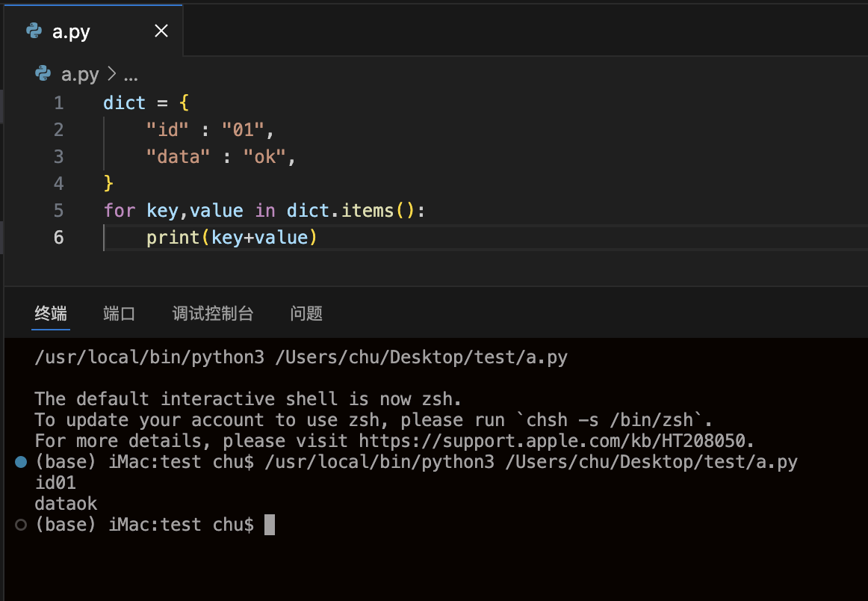Click the items method on line 5
Viewport: 868px width, 601px height.
368,211
